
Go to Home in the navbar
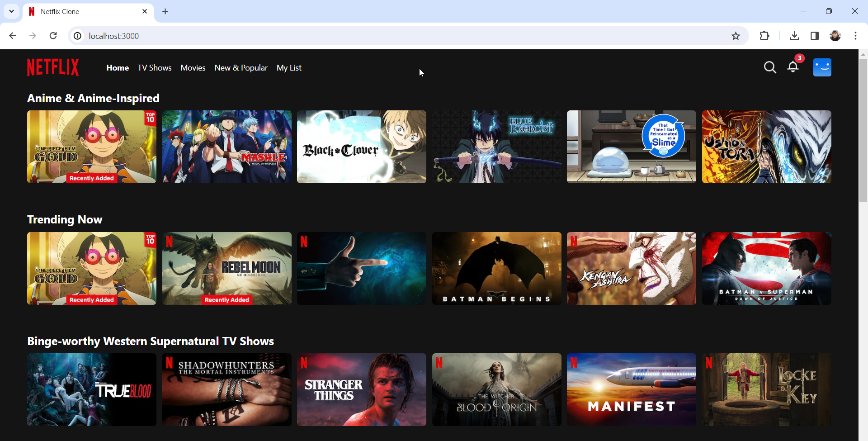coord(118,68)
